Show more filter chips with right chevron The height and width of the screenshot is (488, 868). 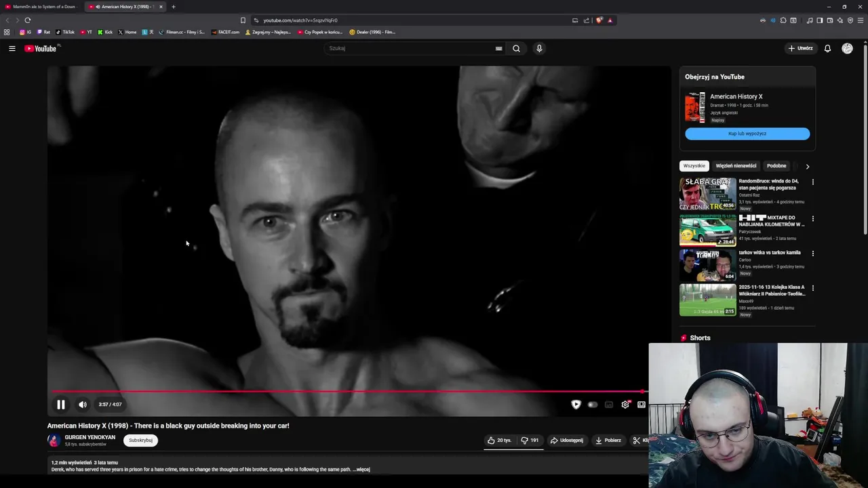[807, 166]
